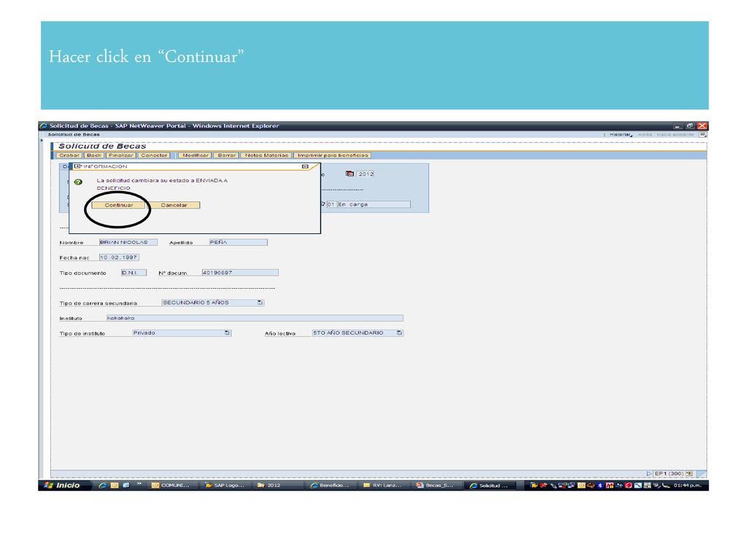Click Cancelar in the information dialog
The image size is (747, 560).
(174, 205)
